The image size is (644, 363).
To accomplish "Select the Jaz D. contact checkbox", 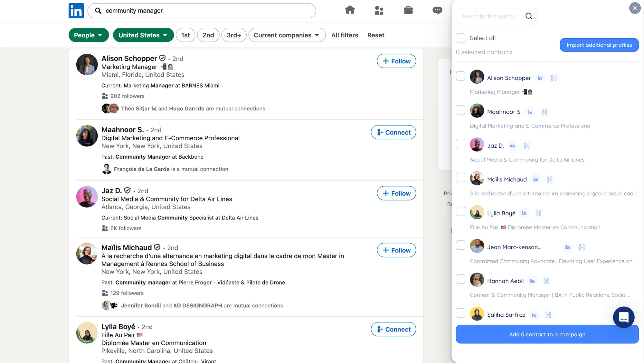I will (460, 144).
